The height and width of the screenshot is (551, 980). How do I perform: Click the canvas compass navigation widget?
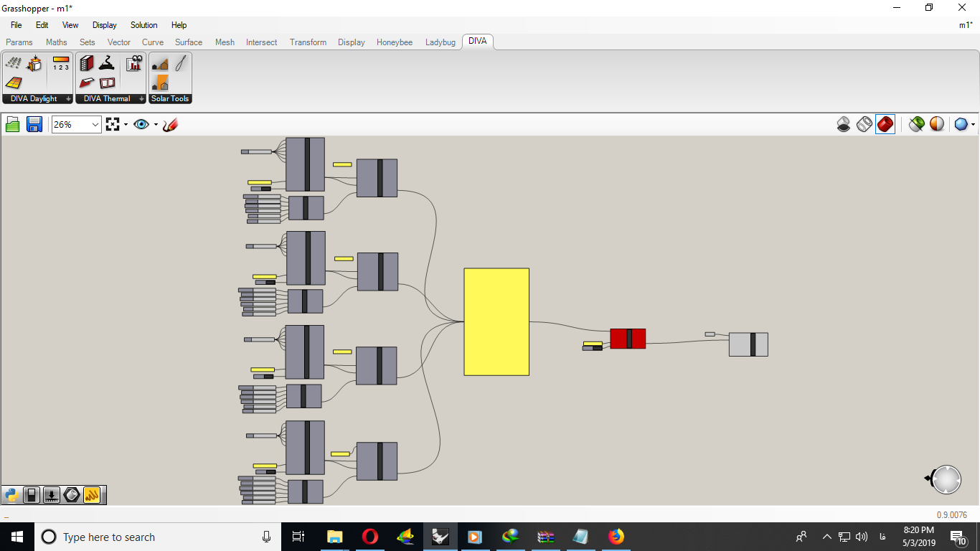click(945, 480)
